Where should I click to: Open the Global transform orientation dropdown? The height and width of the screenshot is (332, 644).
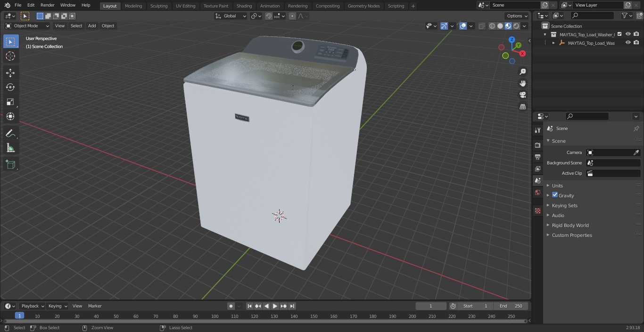[231, 16]
